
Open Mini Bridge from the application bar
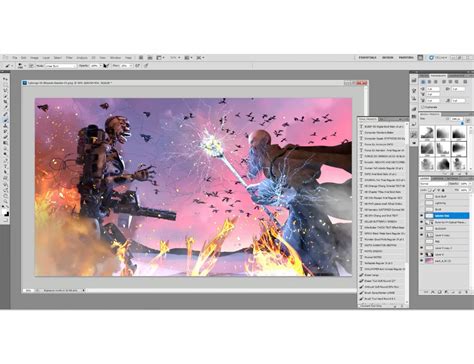(150, 58)
